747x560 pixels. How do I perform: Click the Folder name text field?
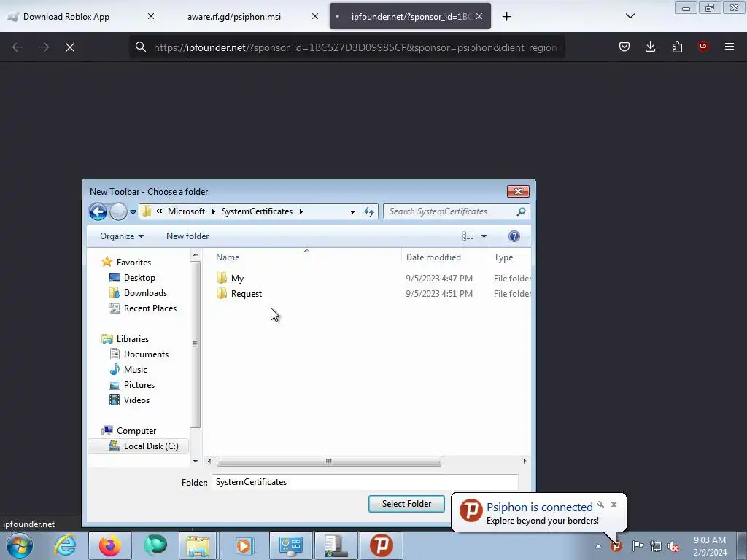click(365, 482)
